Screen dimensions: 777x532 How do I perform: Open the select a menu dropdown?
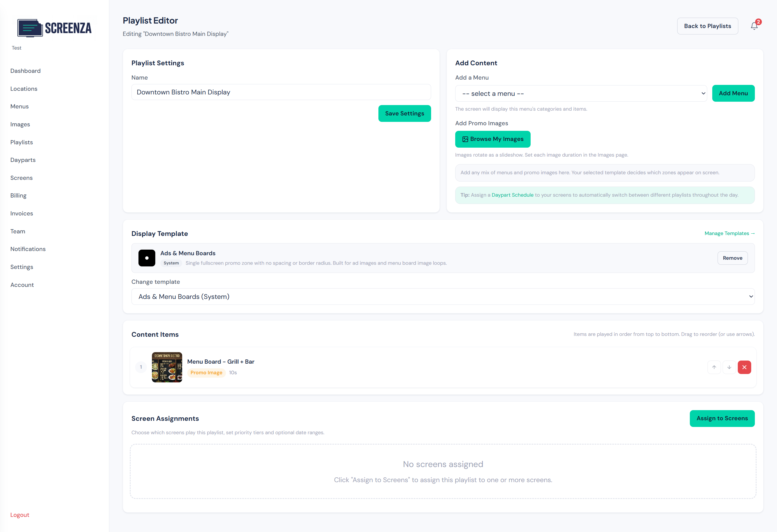click(x=581, y=93)
